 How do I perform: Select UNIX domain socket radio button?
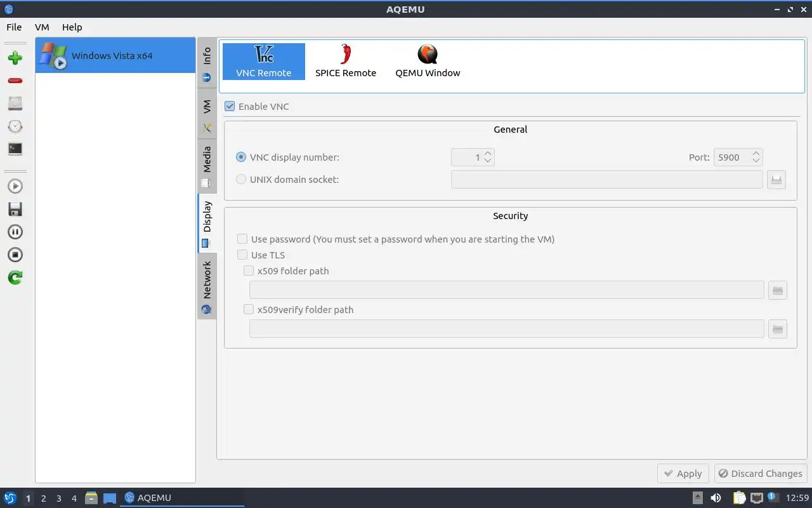(241, 179)
